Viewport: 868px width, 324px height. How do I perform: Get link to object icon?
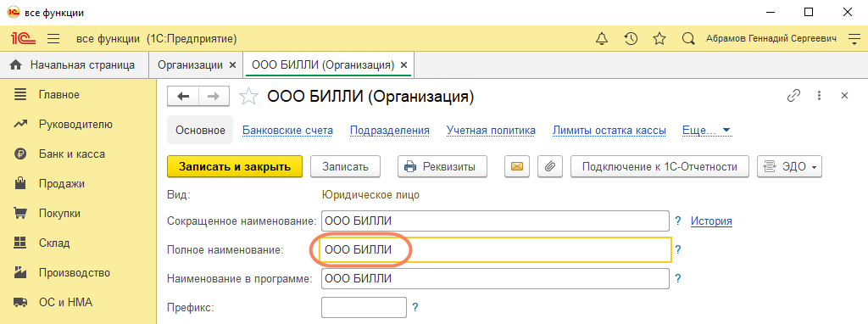point(793,96)
